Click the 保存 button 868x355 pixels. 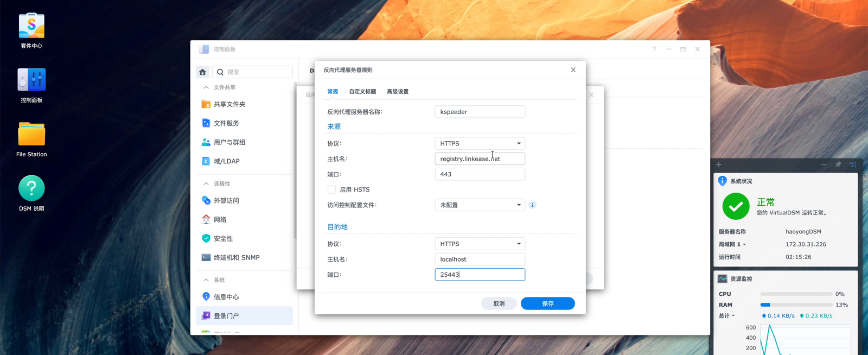tap(548, 303)
